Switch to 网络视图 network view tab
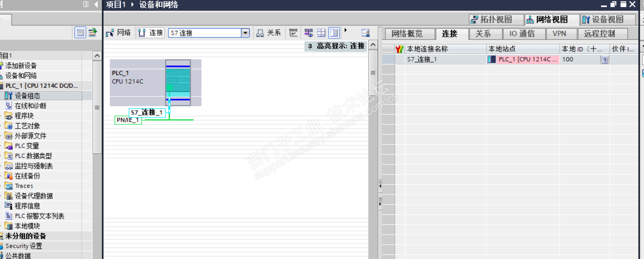The height and width of the screenshot is (259, 644). pyautogui.click(x=552, y=19)
